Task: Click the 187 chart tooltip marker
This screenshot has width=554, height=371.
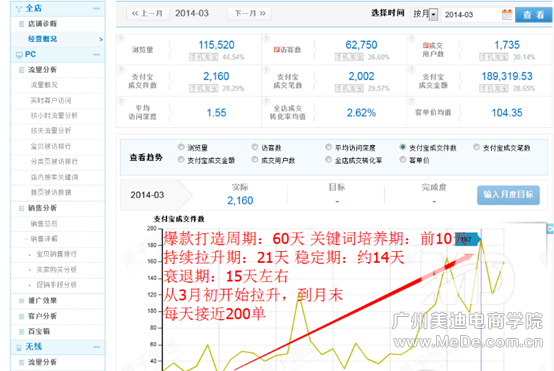Action: coord(467,240)
